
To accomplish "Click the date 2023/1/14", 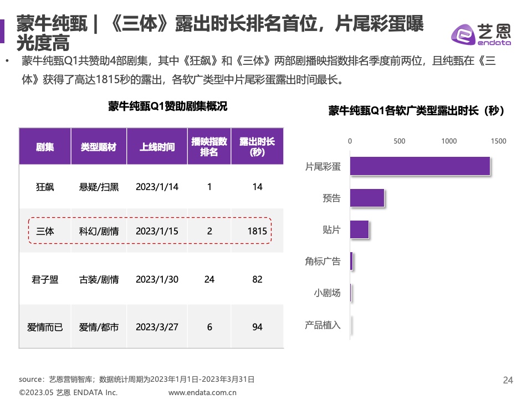I will [x=157, y=187].
